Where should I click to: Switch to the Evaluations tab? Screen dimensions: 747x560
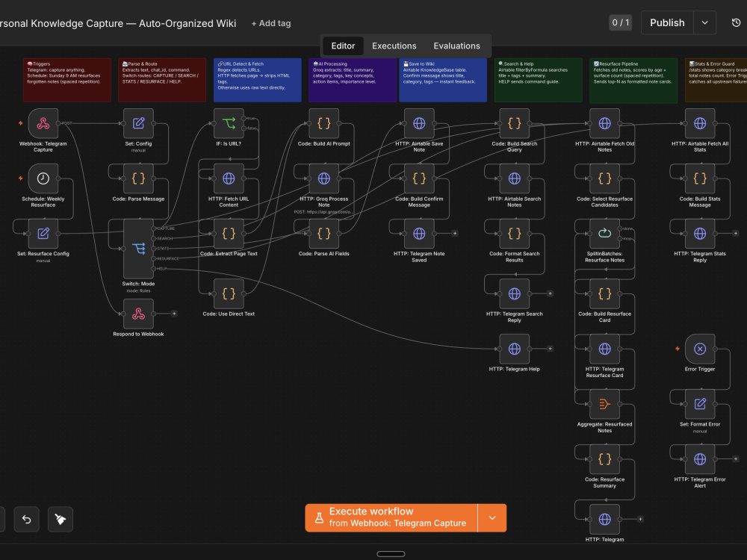coord(456,46)
